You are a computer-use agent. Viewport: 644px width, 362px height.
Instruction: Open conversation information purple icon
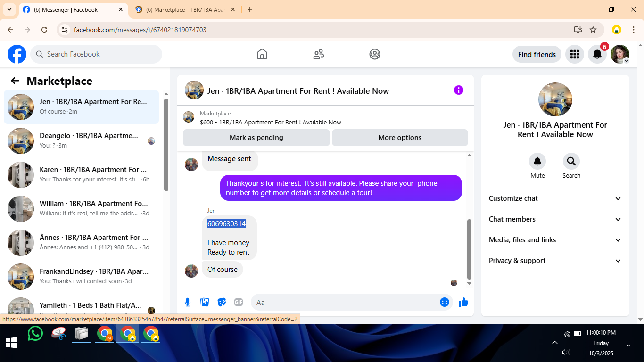pos(459,90)
